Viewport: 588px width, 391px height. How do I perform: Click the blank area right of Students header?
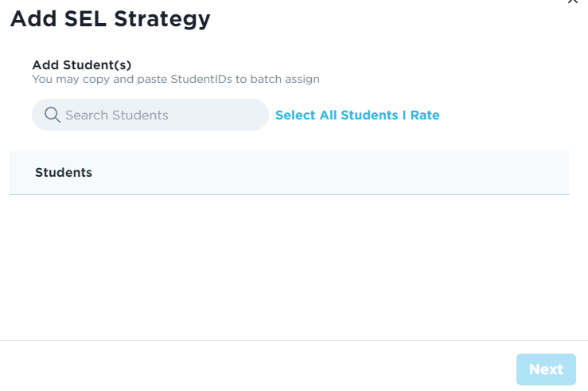358,172
